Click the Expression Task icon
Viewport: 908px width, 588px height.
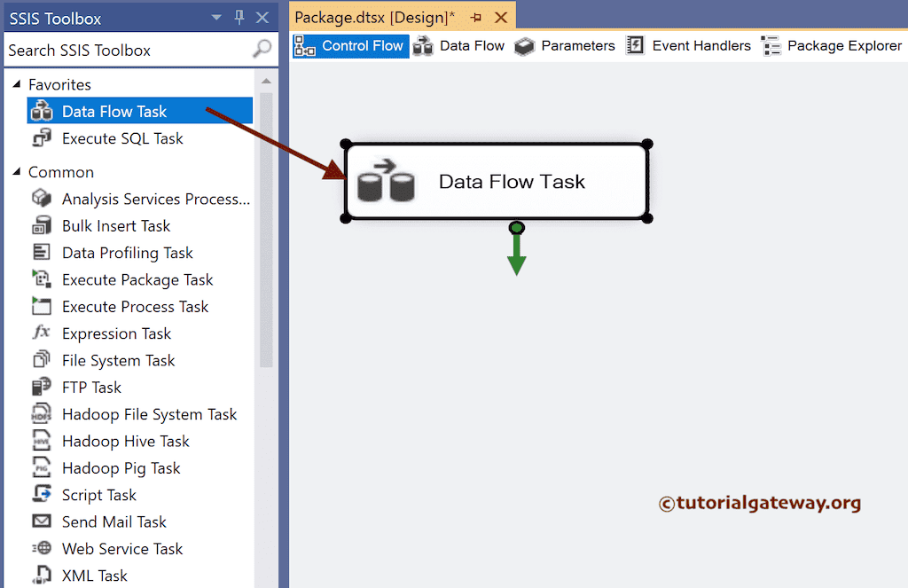(x=43, y=333)
